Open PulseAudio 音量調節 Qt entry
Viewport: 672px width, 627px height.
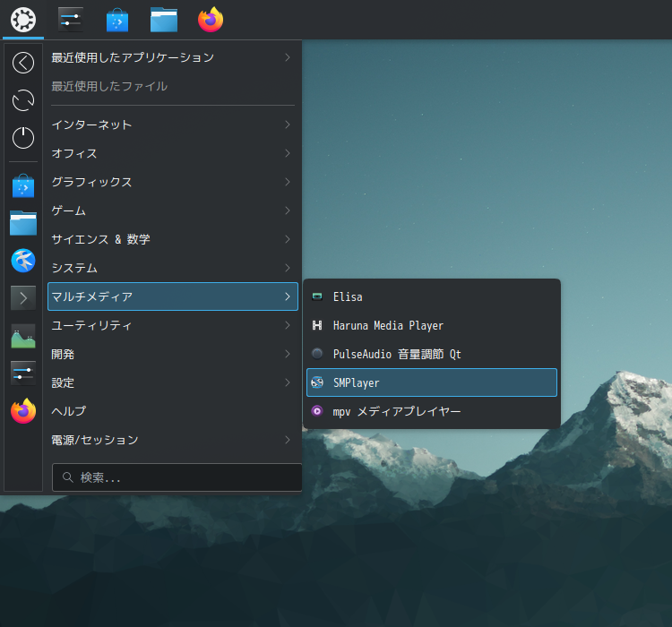(x=432, y=354)
